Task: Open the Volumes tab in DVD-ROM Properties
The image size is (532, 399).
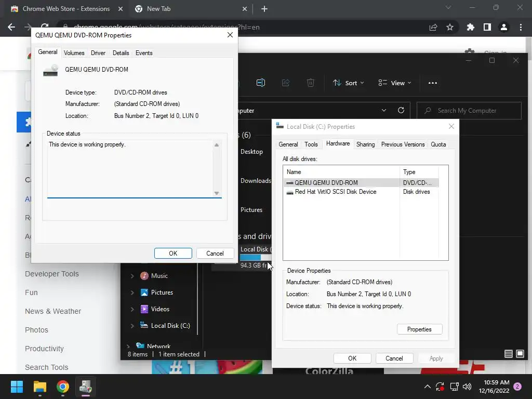Action: pos(74,53)
